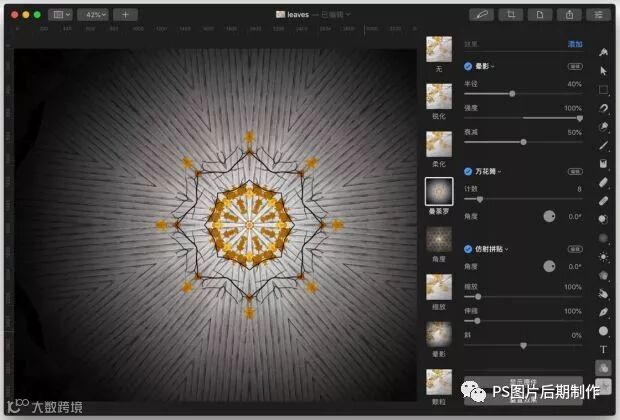Select the Warp/Smudge tool icon
The image size is (620, 420).
click(x=603, y=293)
